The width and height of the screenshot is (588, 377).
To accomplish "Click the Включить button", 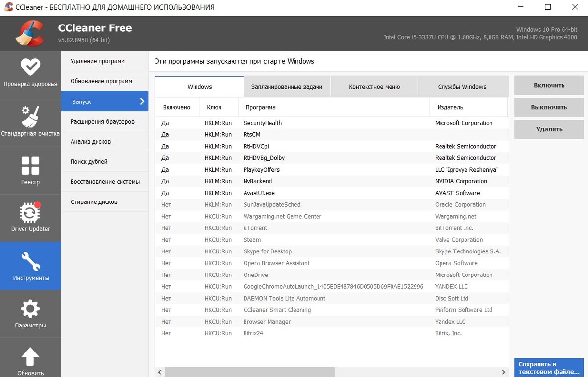I will click(549, 85).
